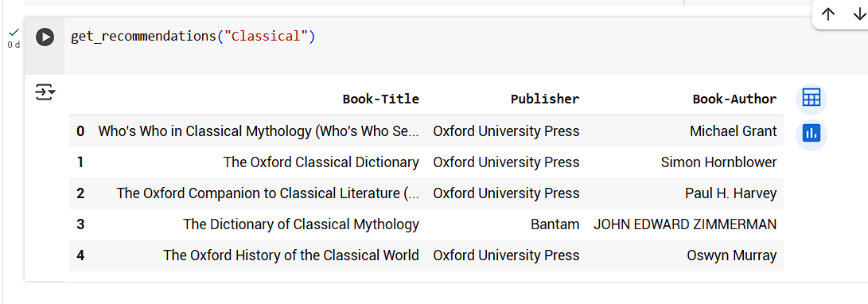Click row index 2 label

coord(81,193)
